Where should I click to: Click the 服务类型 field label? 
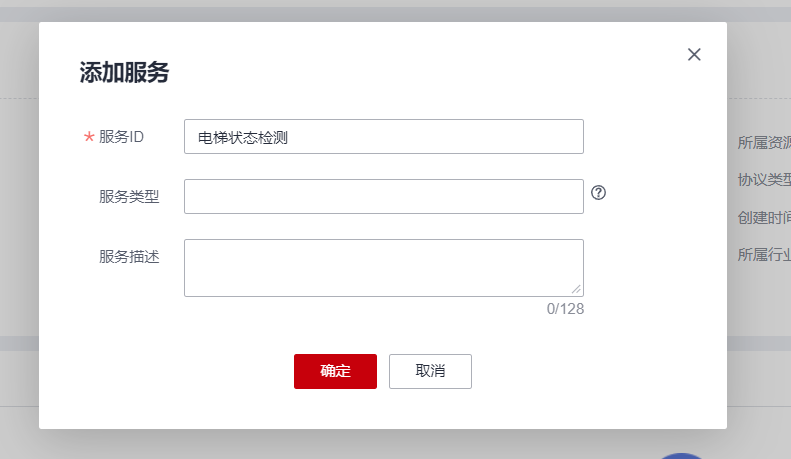129,197
